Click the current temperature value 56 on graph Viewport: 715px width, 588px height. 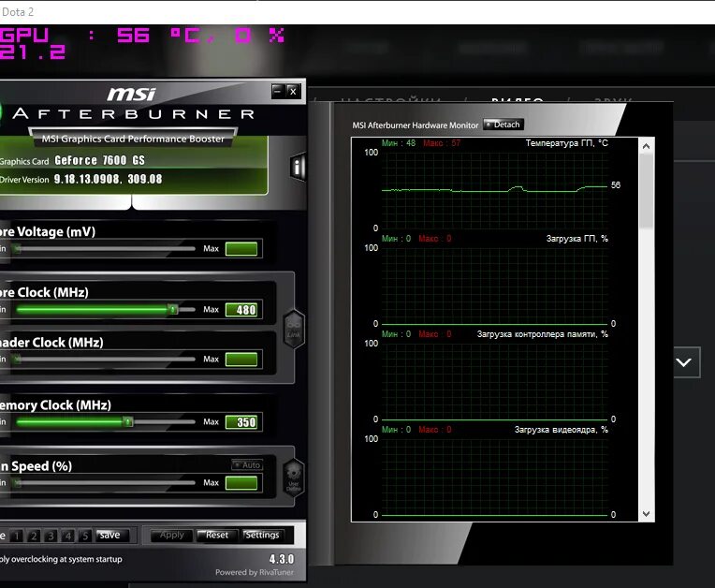[x=616, y=184]
